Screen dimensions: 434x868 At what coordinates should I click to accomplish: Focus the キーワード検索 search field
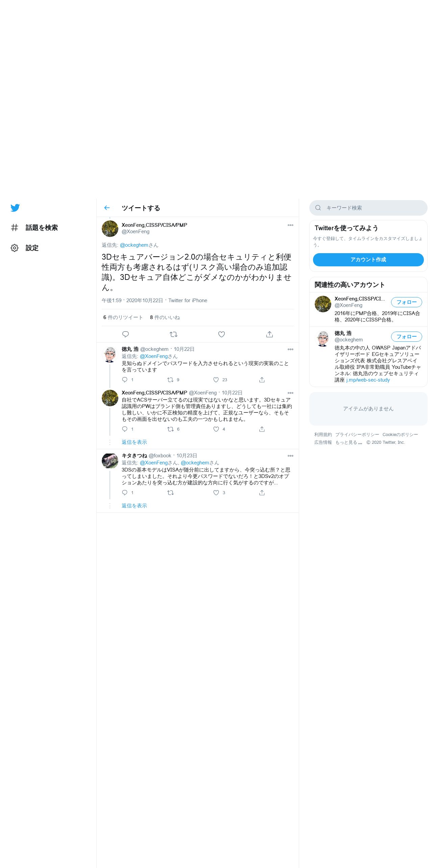(368, 208)
